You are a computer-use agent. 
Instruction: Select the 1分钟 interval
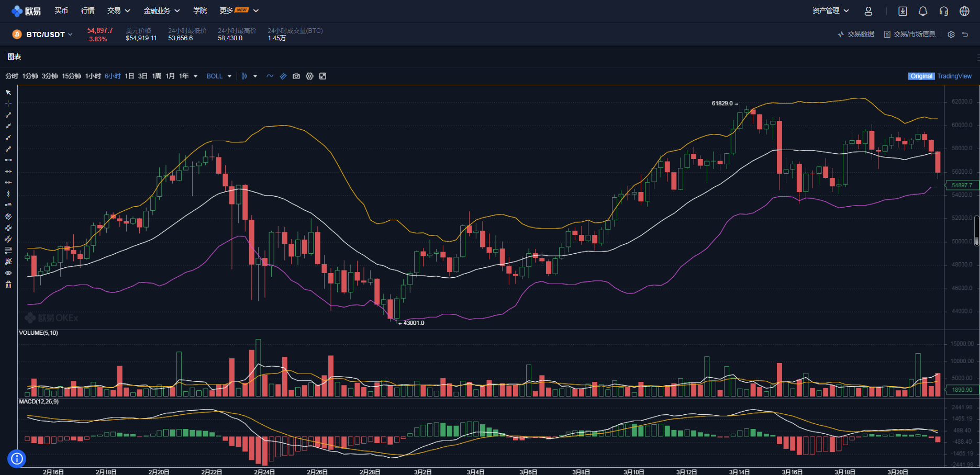(30, 76)
